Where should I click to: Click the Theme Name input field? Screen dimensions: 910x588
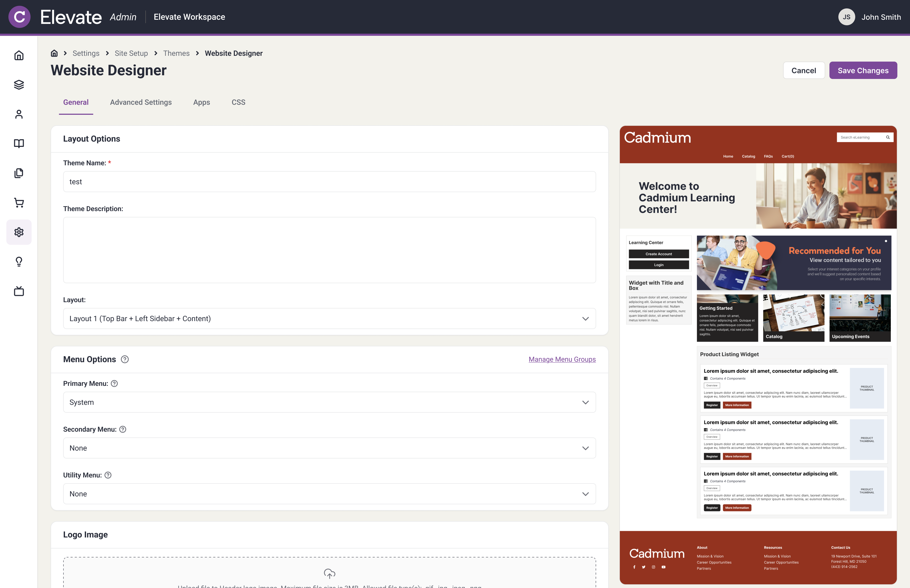(329, 182)
